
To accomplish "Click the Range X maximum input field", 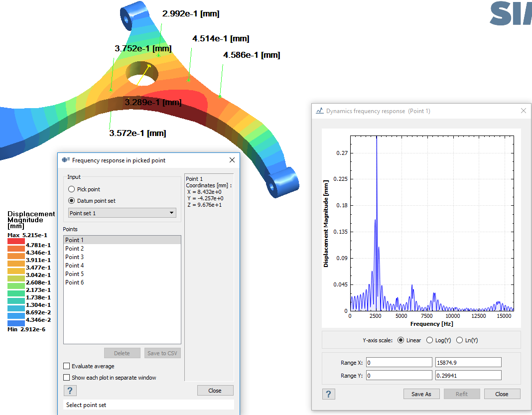I will click(468, 362).
